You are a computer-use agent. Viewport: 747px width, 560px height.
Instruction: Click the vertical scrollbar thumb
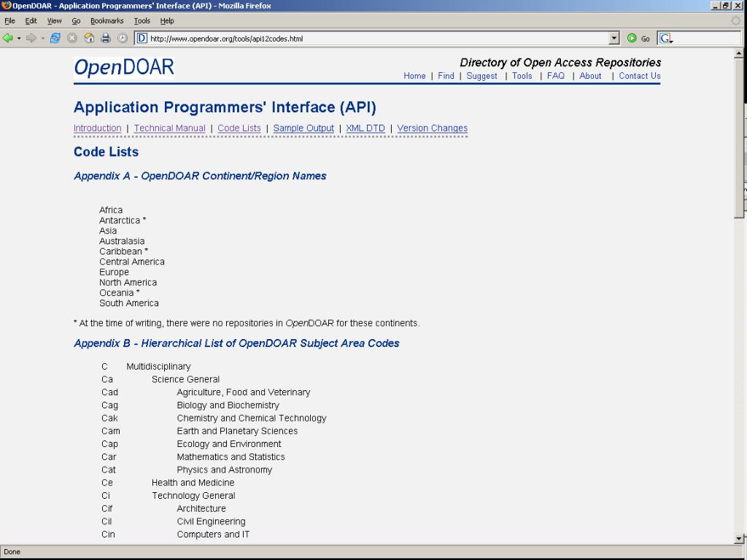pyautogui.click(x=740, y=138)
